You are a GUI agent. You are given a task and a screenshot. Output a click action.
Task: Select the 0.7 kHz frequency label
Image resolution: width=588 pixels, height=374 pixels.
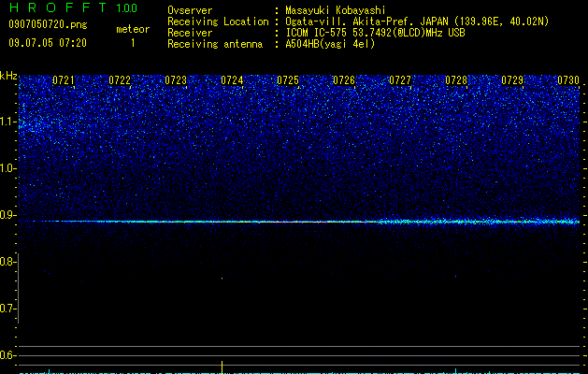[x=7, y=309]
